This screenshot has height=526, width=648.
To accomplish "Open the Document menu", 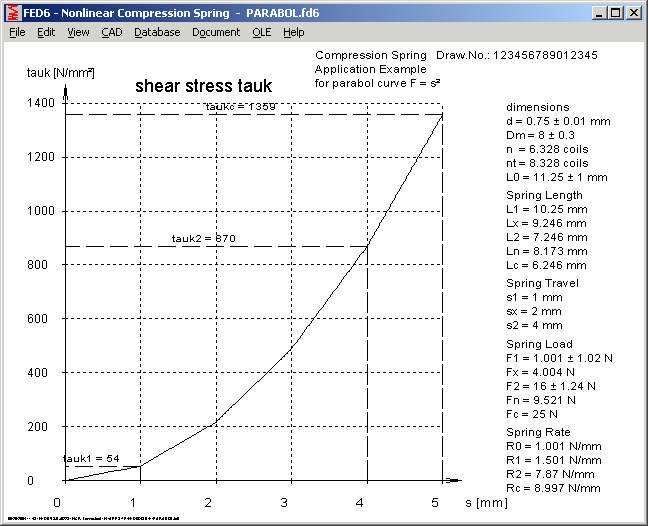I will coord(216,32).
